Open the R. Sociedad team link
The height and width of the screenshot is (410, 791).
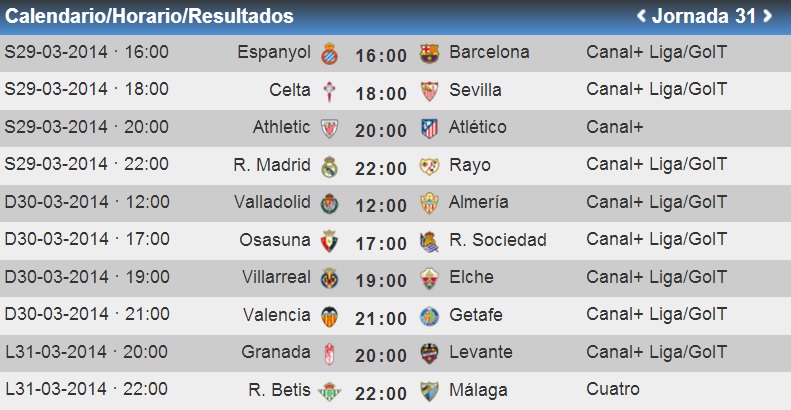click(498, 240)
